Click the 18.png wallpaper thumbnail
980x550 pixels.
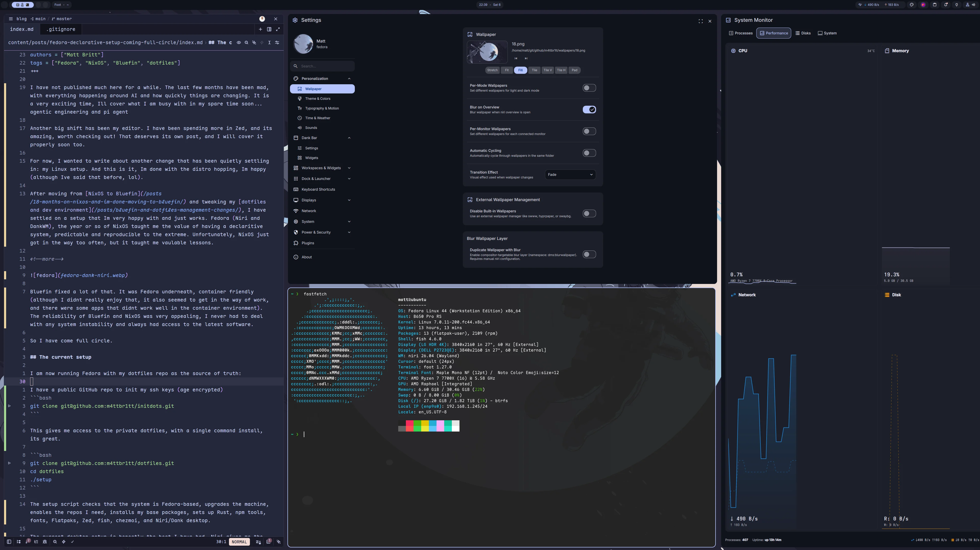[487, 52]
